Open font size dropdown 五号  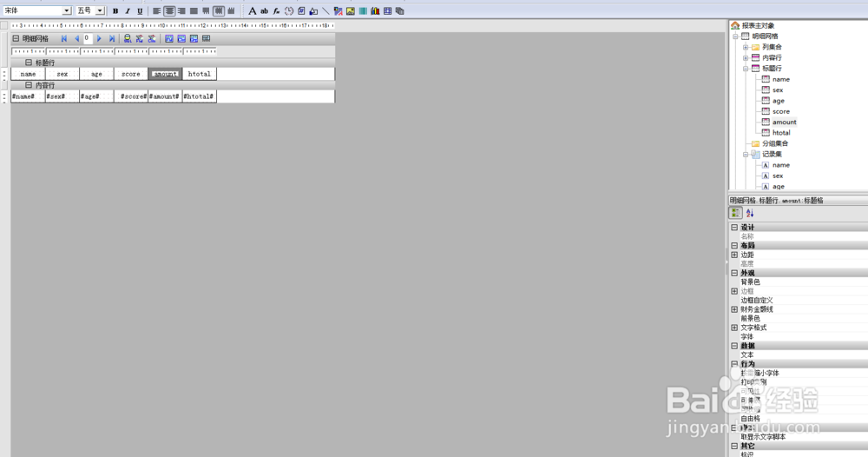tap(100, 11)
